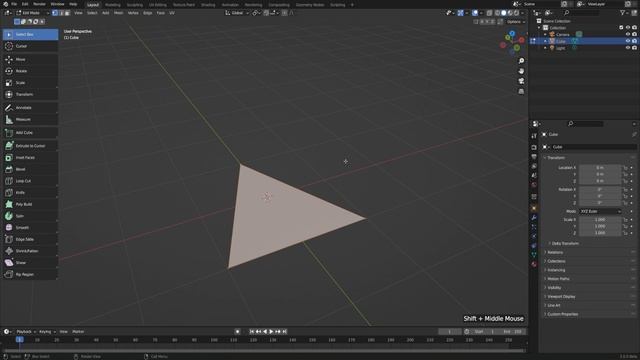The width and height of the screenshot is (640, 360).
Task: Open Global transform orientation dropdown
Action: pos(237,13)
